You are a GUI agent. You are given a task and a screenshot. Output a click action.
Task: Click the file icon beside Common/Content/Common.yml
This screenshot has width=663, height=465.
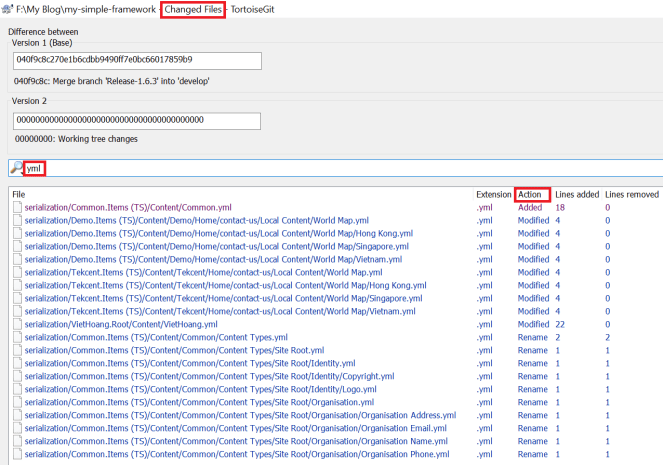[x=17, y=207]
